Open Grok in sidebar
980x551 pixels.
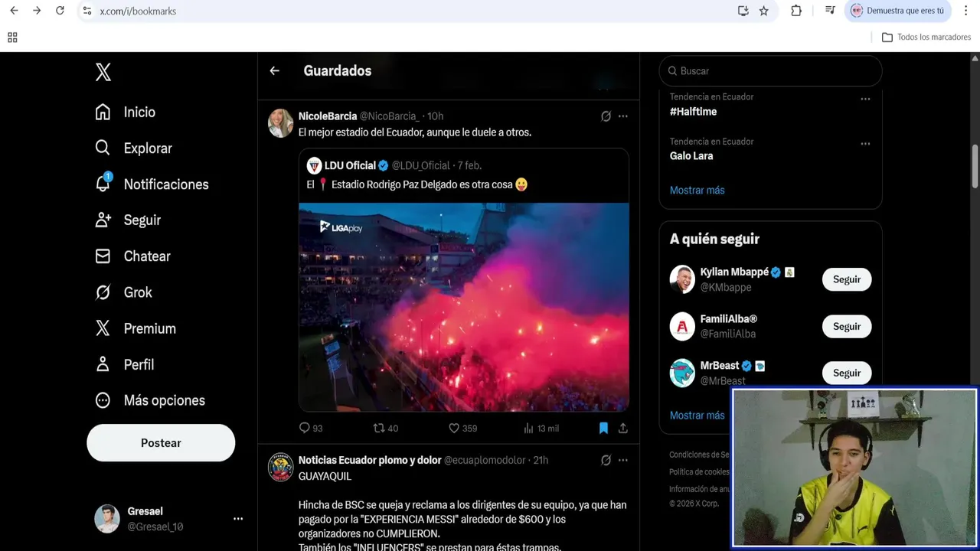point(123,292)
